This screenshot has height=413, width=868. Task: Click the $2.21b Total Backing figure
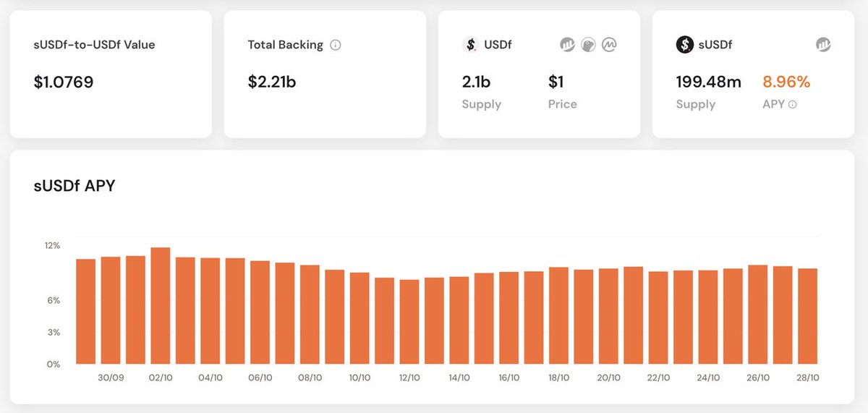point(272,82)
